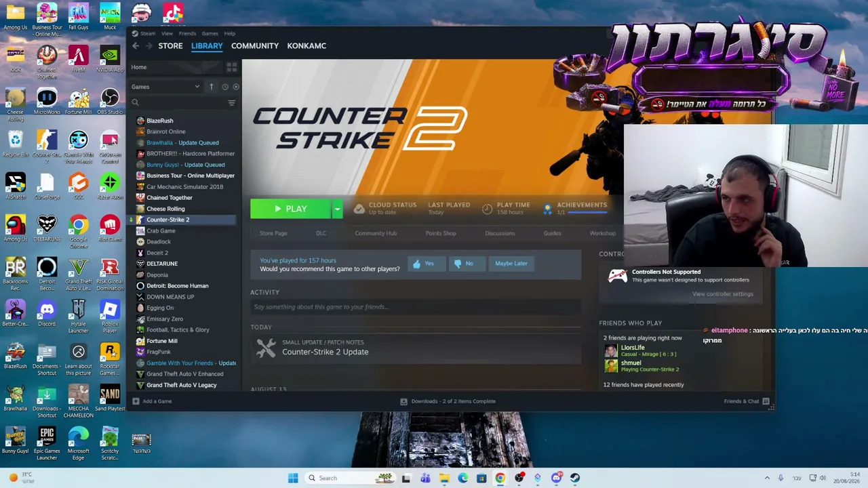The width and height of the screenshot is (868, 488).
Task: Click the Steam icon in the taskbar
Action: [575, 478]
